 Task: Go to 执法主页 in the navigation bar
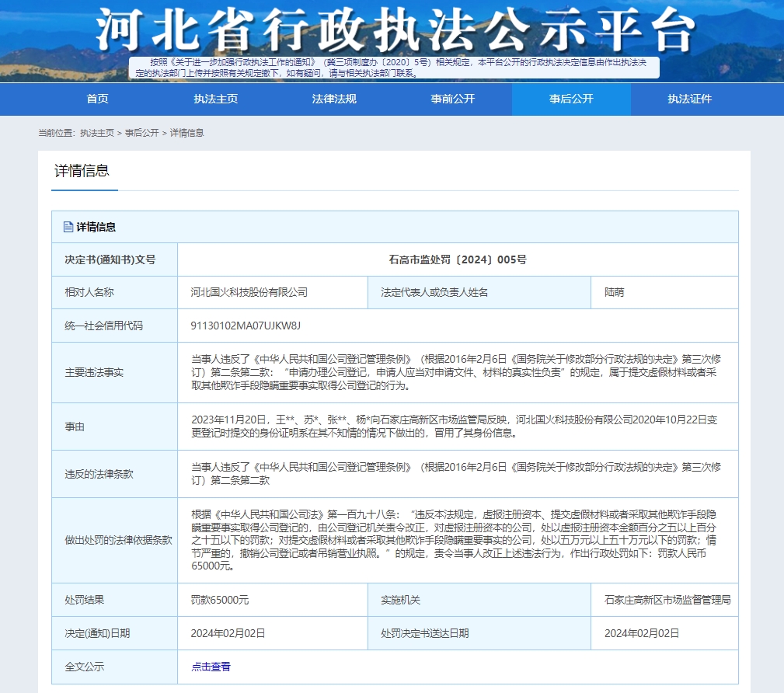click(215, 99)
